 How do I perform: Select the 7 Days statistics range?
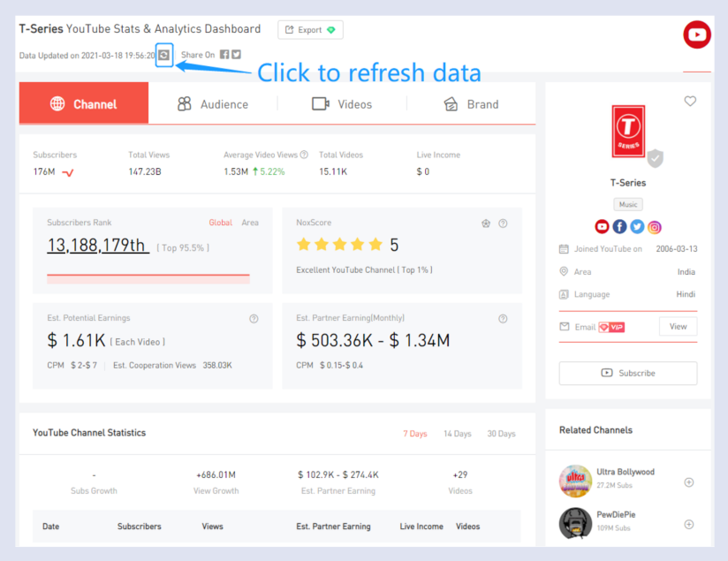pyautogui.click(x=415, y=433)
